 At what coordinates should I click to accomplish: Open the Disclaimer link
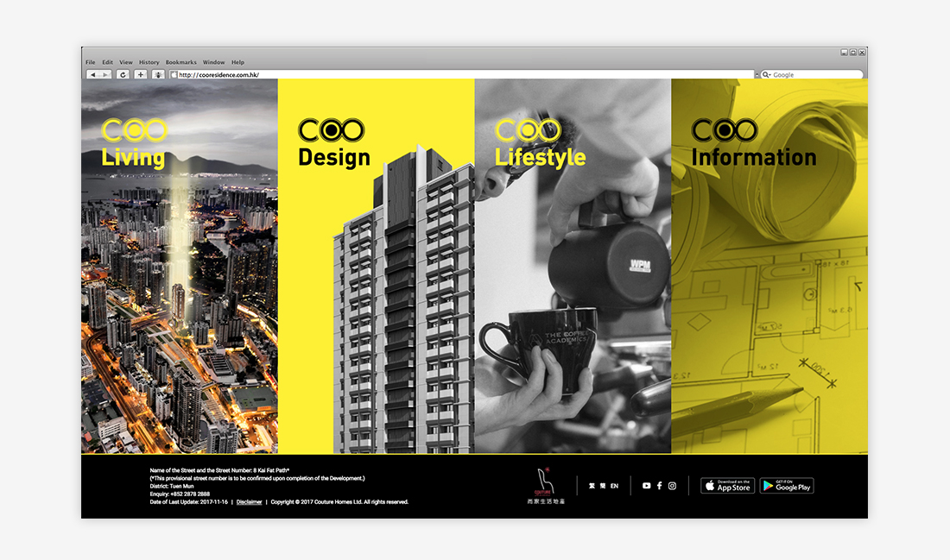[249, 501]
